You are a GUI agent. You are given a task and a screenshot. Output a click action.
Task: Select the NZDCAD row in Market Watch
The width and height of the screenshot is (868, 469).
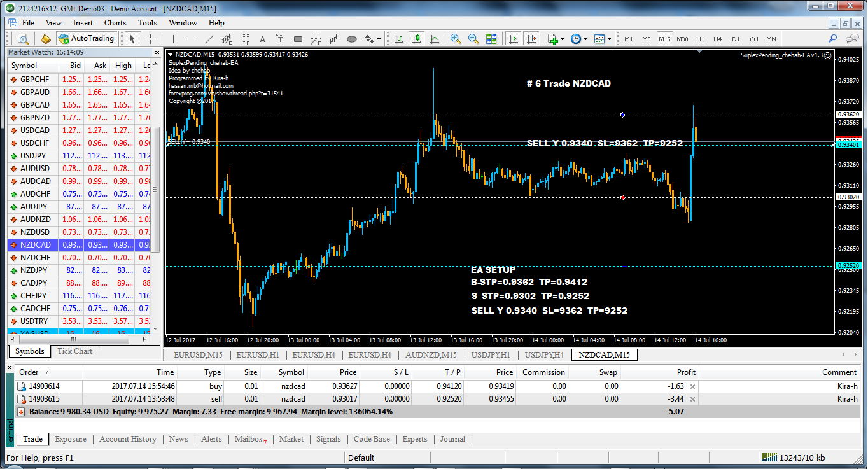(x=80, y=245)
